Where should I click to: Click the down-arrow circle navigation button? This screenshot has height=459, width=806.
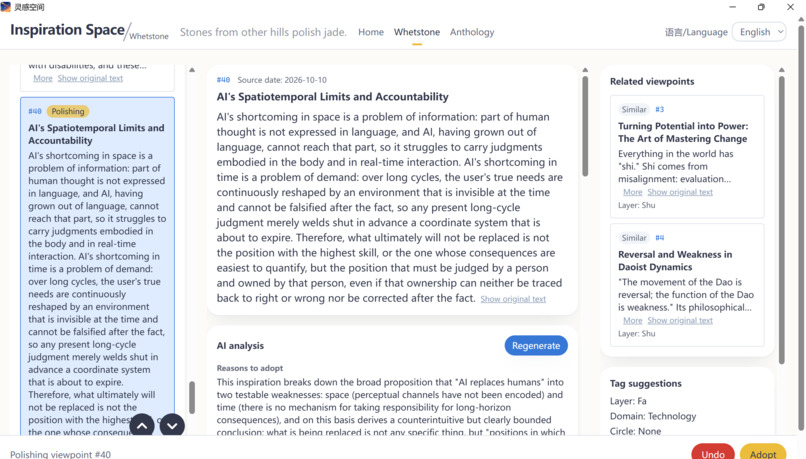pos(172,426)
